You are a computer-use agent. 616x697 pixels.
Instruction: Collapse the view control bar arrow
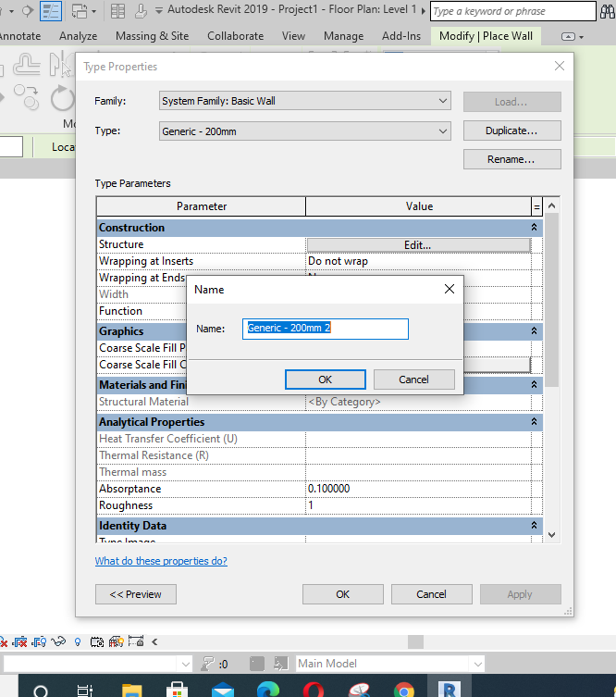click(x=154, y=641)
